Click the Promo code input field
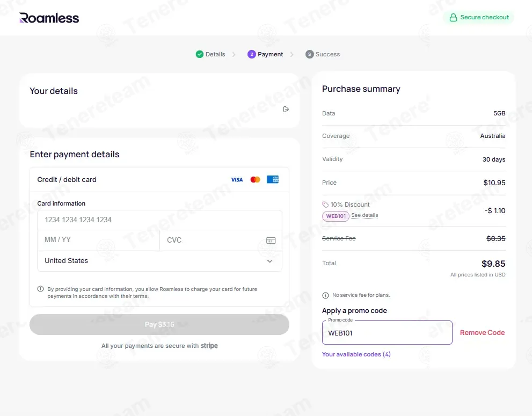This screenshot has height=416, width=532. pos(387,332)
